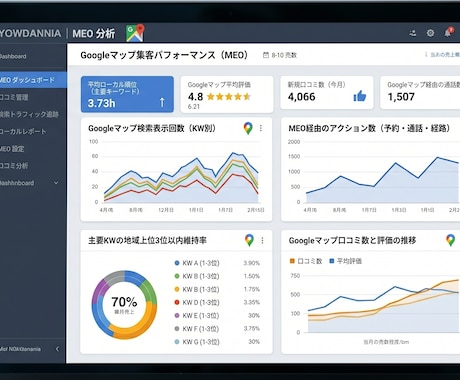This screenshot has width=460, height=380.
Task: Click the average local ranking blue card
Action: [x=127, y=94]
